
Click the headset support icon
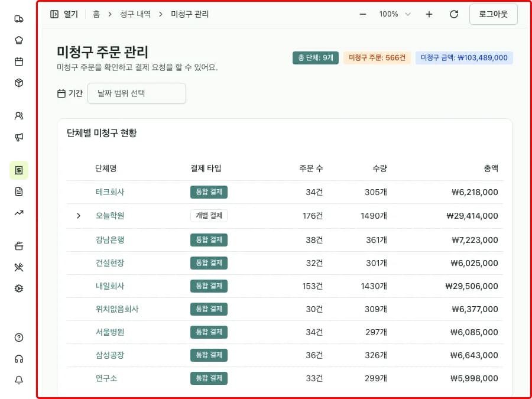coord(18,359)
